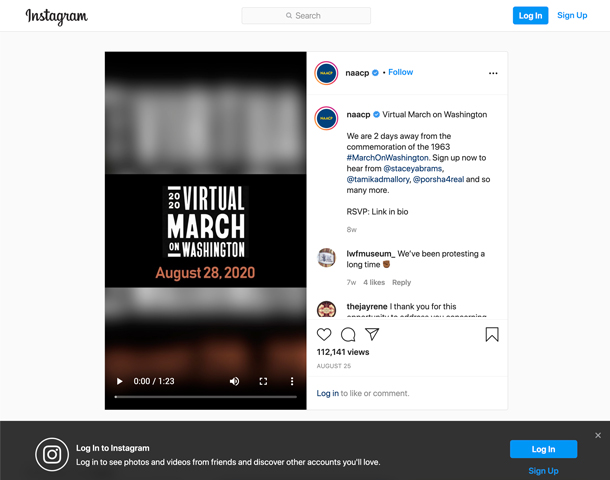Click lwfmuseum_ commenter avatar
The image size is (610, 480).
pyautogui.click(x=326, y=258)
